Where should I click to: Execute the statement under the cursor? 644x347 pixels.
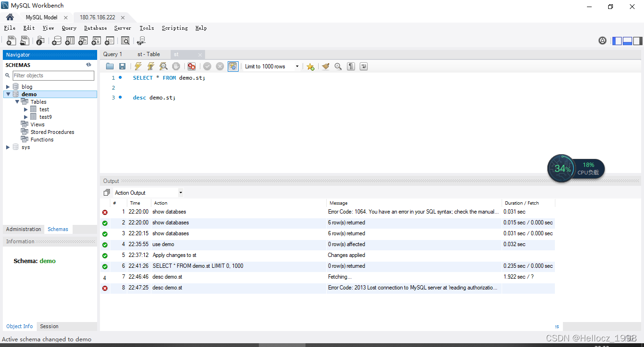[x=151, y=66]
